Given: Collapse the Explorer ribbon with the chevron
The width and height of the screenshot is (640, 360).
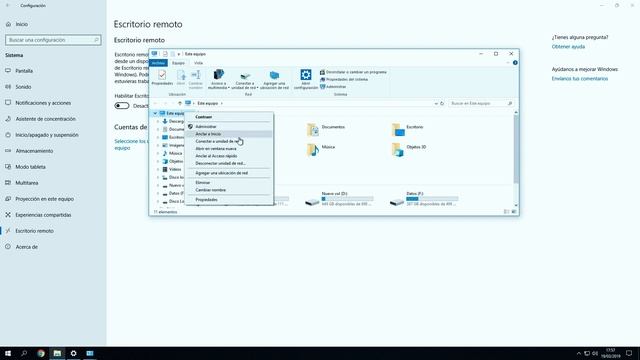Looking at the screenshot, I should 508,63.
